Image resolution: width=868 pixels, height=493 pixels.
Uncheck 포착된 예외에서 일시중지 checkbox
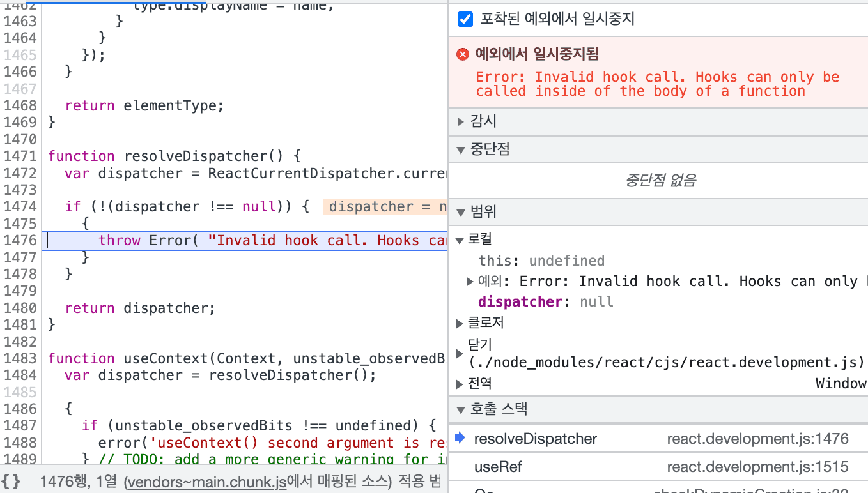tap(465, 19)
